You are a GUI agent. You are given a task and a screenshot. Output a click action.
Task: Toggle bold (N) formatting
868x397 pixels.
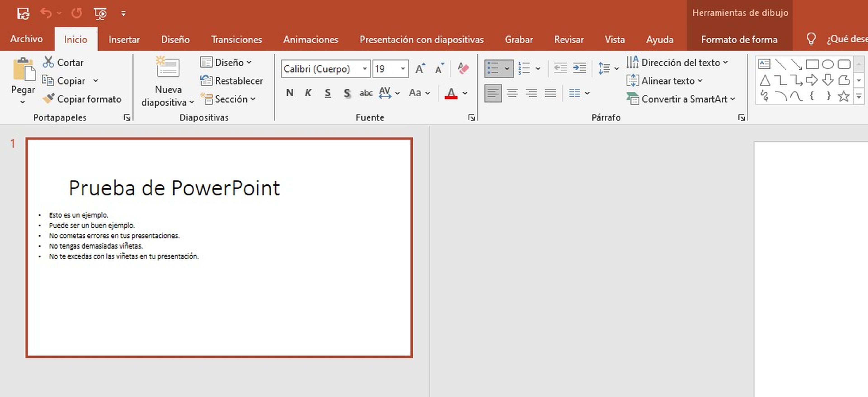click(x=289, y=93)
